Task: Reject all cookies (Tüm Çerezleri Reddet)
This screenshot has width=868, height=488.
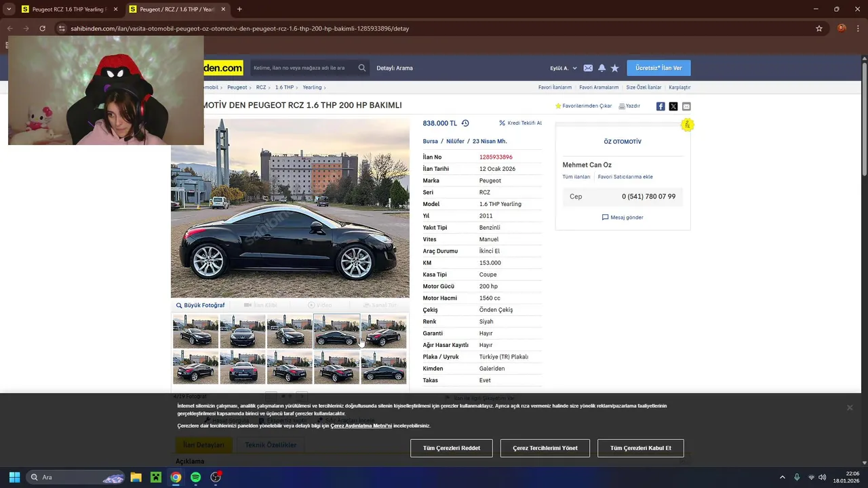Action: click(x=452, y=448)
